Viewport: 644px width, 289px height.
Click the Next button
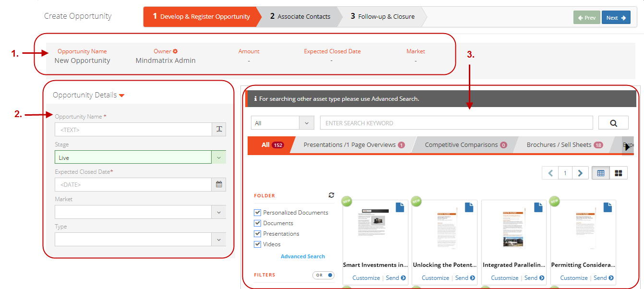click(616, 17)
